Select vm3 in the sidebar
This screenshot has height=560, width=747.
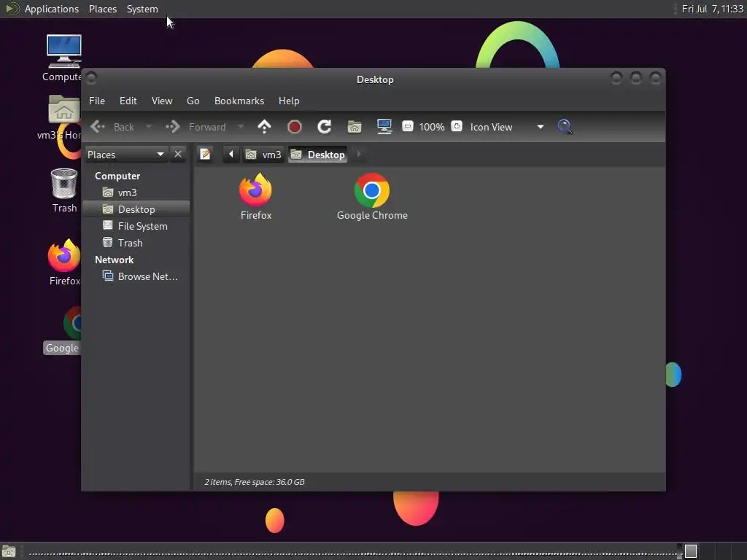136,192
